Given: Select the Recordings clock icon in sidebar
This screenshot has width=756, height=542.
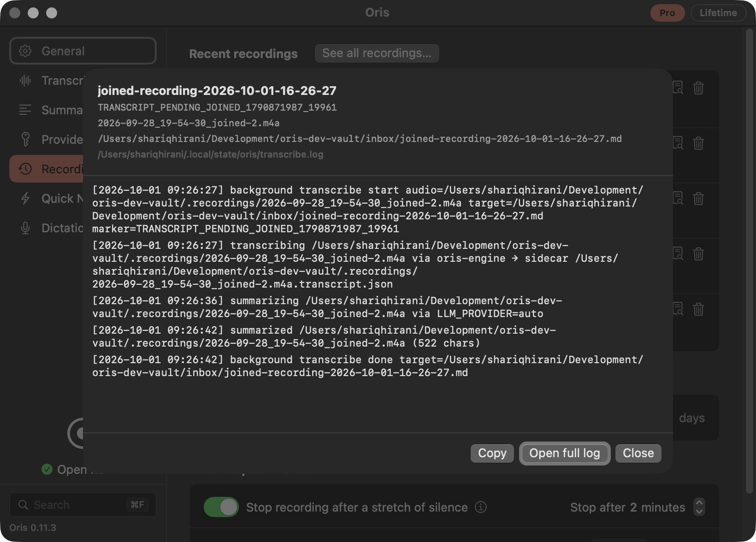Looking at the screenshot, I should pos(25,169).
